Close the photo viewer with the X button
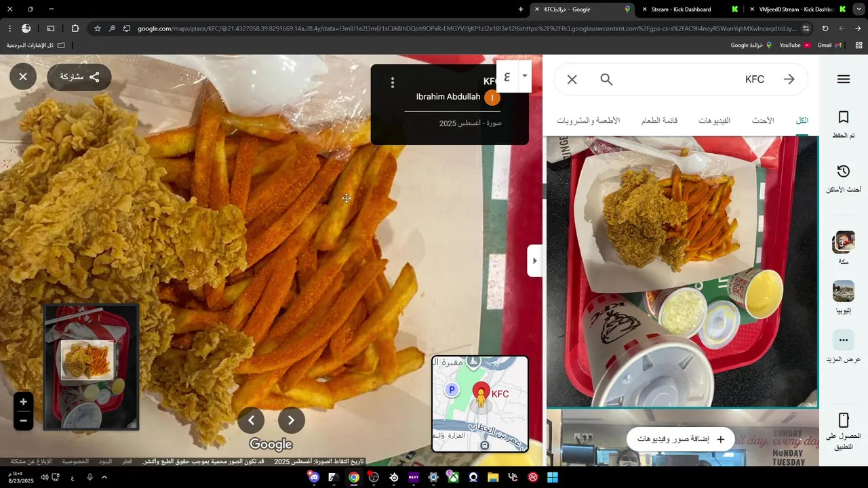 coord(23,77)
